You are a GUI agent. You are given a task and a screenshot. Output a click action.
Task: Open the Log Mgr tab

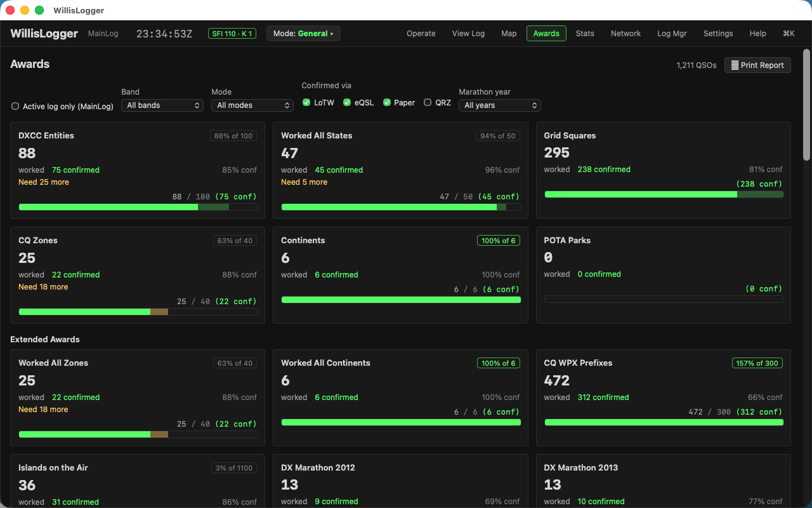click(672, 34)
